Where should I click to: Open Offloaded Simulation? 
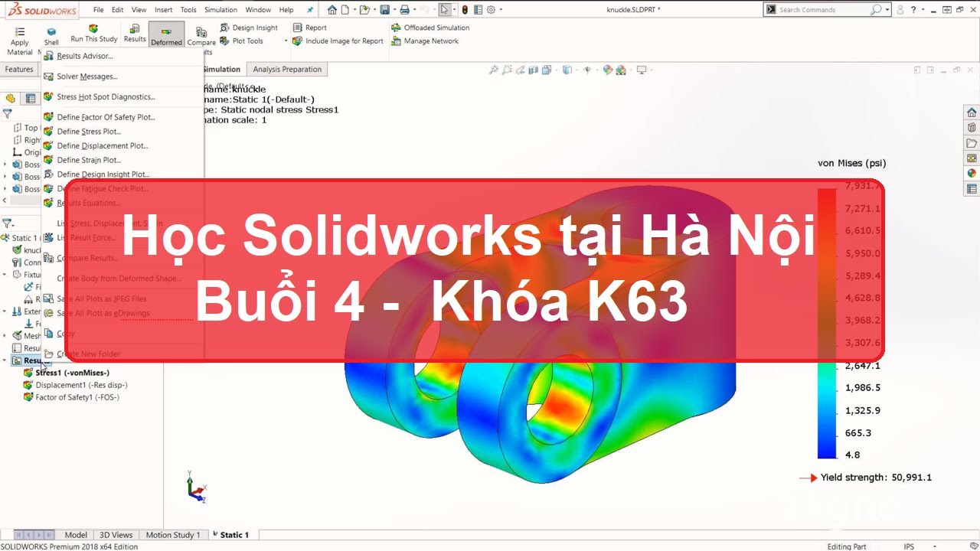[x=431, y=28]
